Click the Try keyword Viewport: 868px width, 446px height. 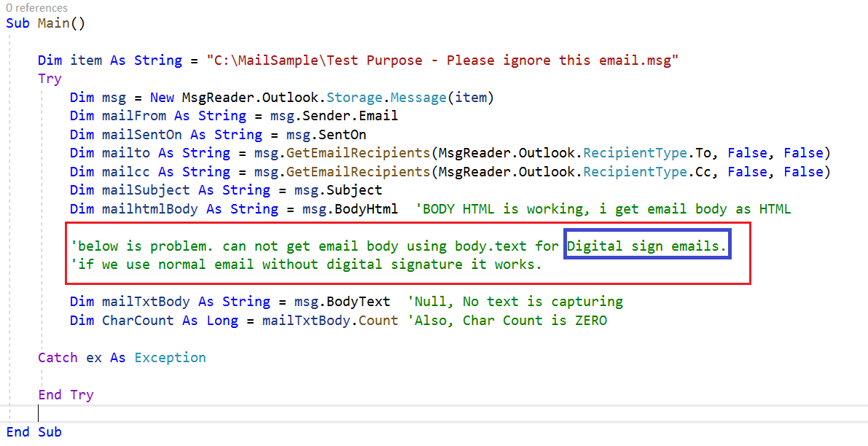(x=49, y=78)
